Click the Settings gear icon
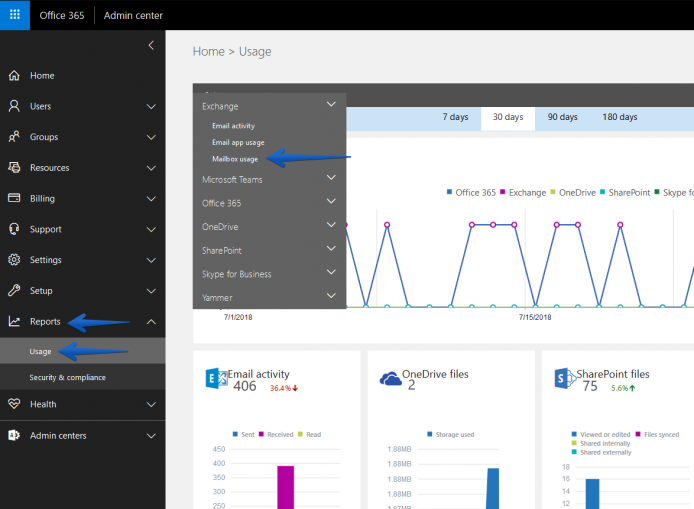The width and height of the screenshot is (694, 509). pos(14,260)
